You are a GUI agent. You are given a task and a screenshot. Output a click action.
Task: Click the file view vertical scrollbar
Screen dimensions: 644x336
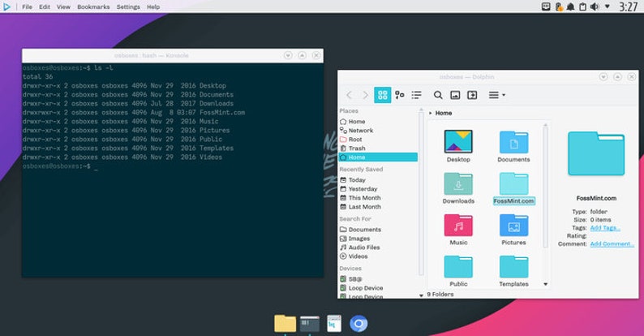[x=545, y=187]
